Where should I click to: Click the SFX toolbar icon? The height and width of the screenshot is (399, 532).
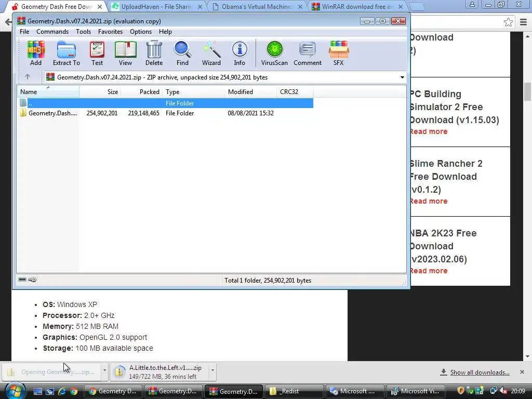pos(339,53)
